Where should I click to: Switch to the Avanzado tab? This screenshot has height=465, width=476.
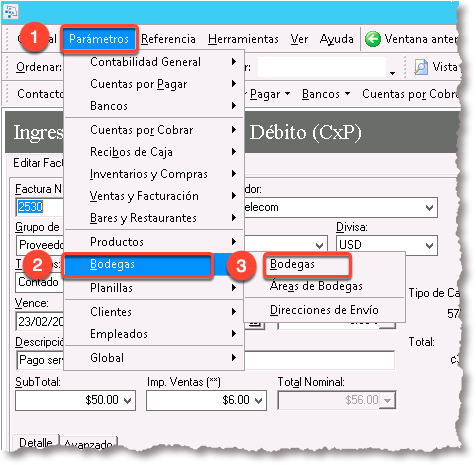(88, 444)
